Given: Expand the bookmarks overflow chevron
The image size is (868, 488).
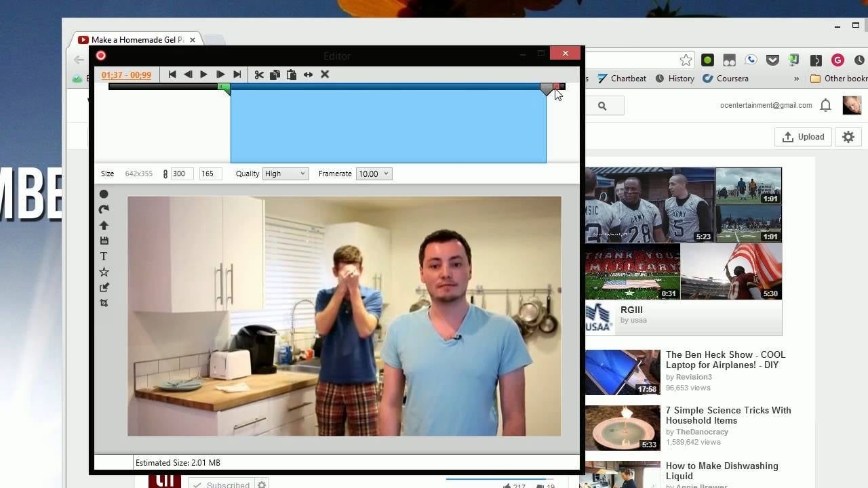Looking at the screenshot, I should pyautogui.click(x=796, y=79).
